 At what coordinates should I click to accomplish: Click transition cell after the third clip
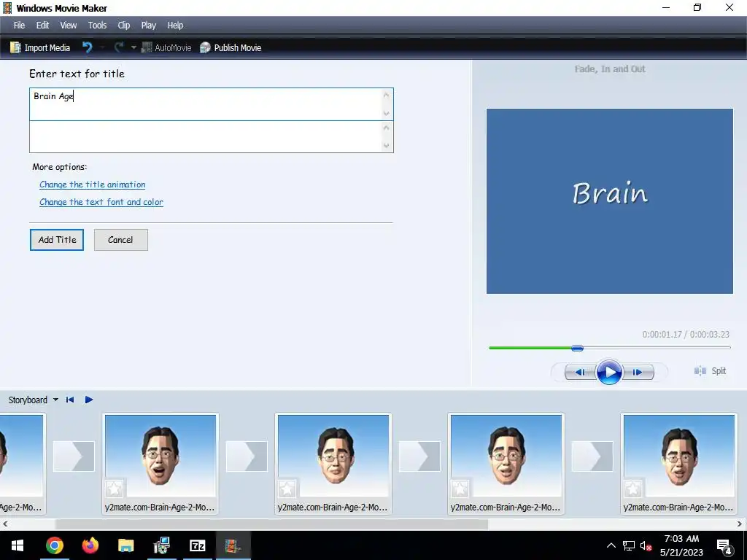[x=419, y=456]
